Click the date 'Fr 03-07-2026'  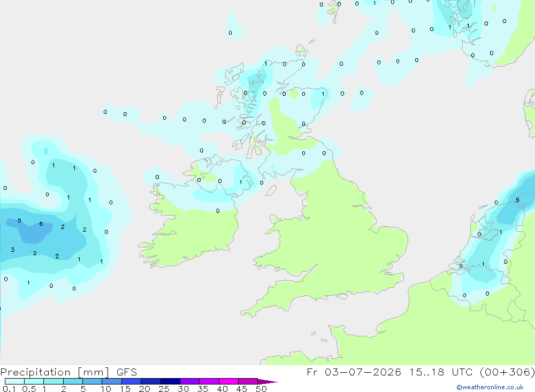[x=354, y=372]
